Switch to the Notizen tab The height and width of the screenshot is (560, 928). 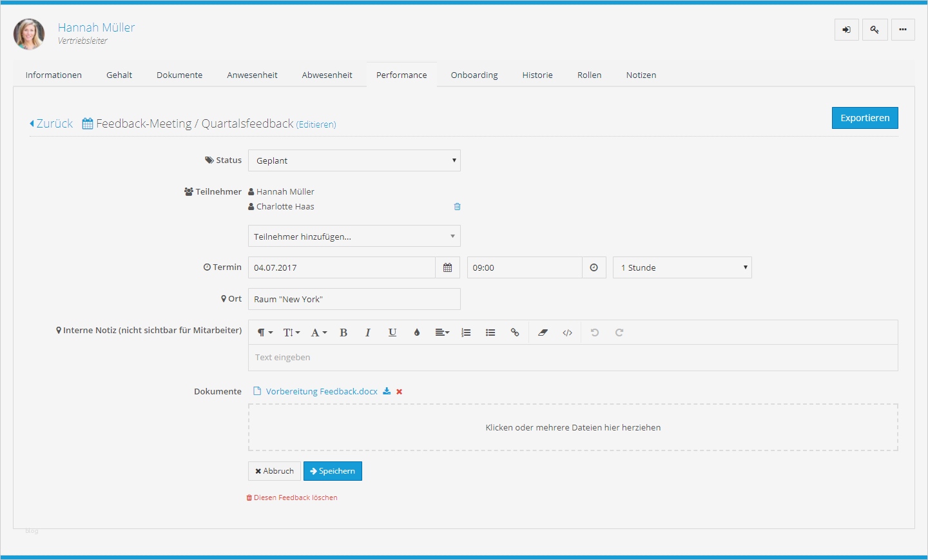tap(641, 75)
